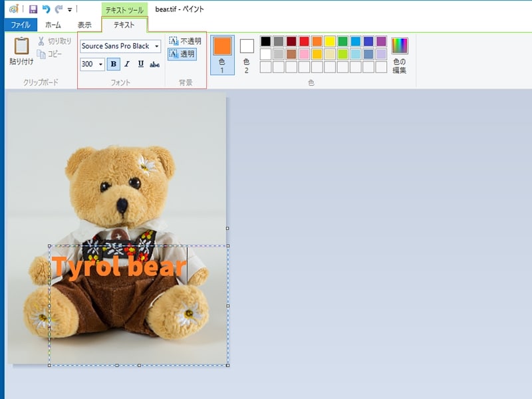Click the Copy (コピー) icon
This screenshot has height=399, width=532.
(41, 54)
